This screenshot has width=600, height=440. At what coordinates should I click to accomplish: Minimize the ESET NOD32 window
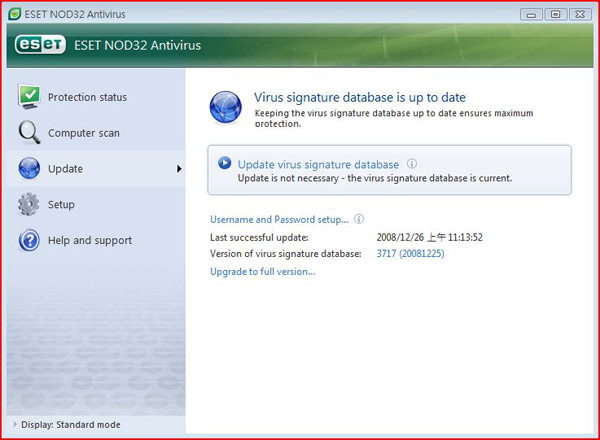tap(532, 15)
